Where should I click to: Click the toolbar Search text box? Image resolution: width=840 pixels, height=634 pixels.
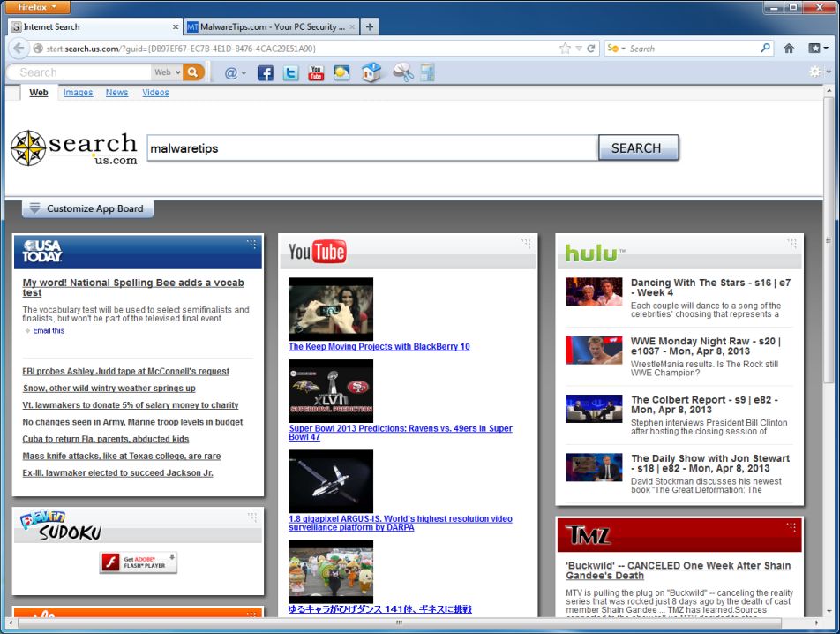point(80,72)
